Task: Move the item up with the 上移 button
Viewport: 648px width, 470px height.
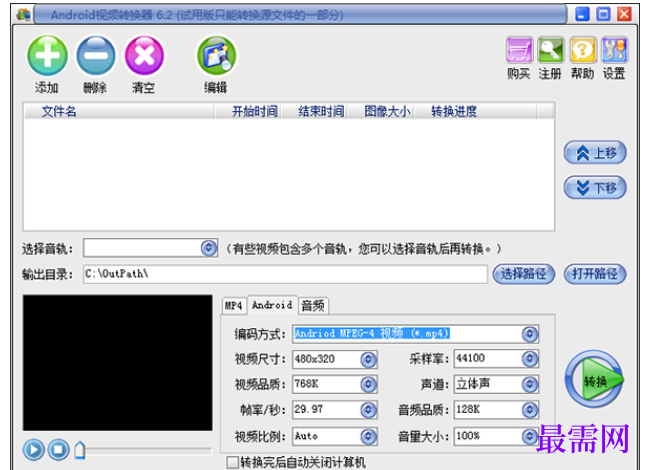Action: (x=595, y=153)
